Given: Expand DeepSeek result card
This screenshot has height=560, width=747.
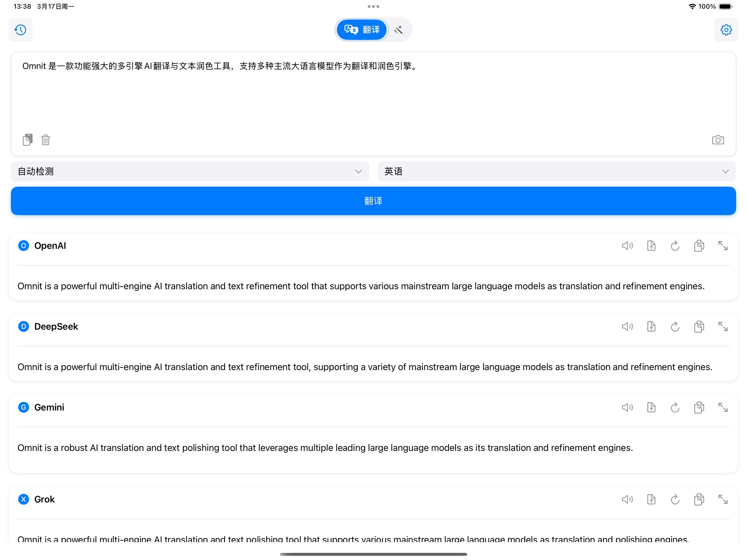Looking at the screenshot, I should point(723,326).
